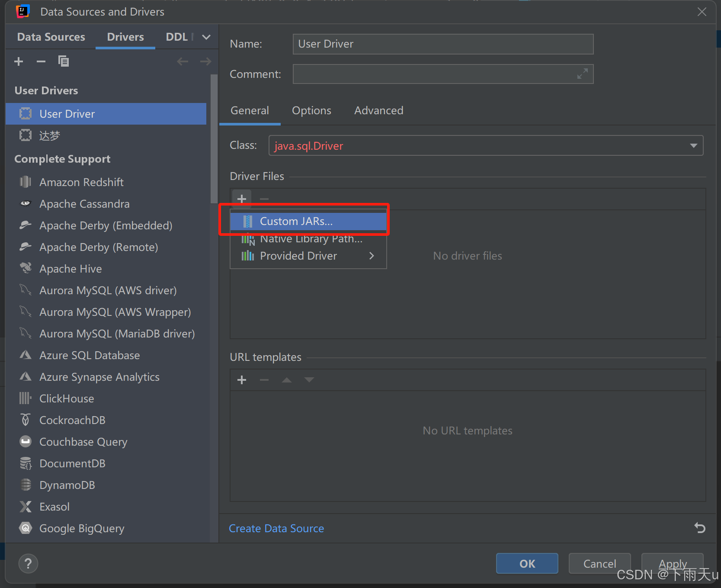Navigate forward with the right arrow icon
This screenshot has width=721, height=588.
click(205, 61)
